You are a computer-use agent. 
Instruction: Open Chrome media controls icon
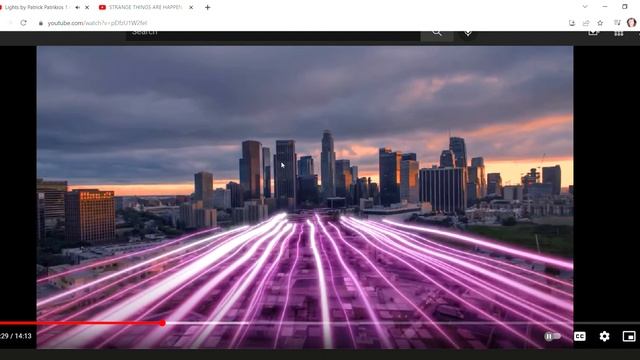(617, 23)
